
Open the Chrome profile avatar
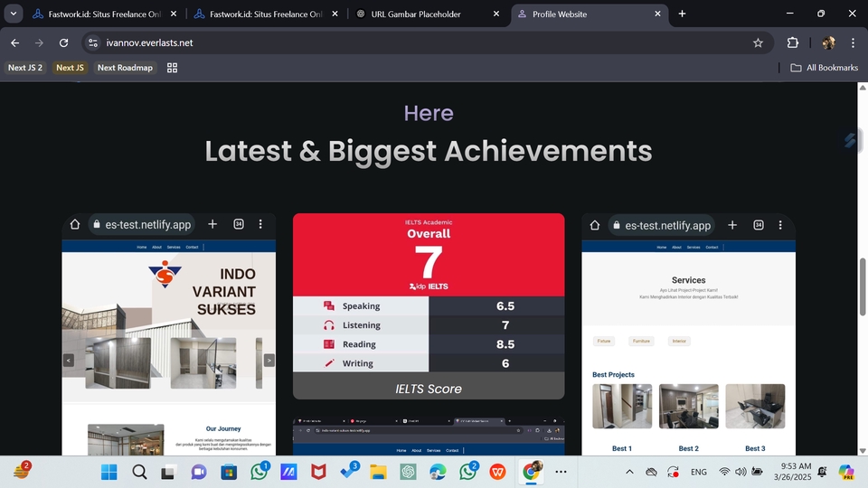pyautogui.click(x=829, y=42)
